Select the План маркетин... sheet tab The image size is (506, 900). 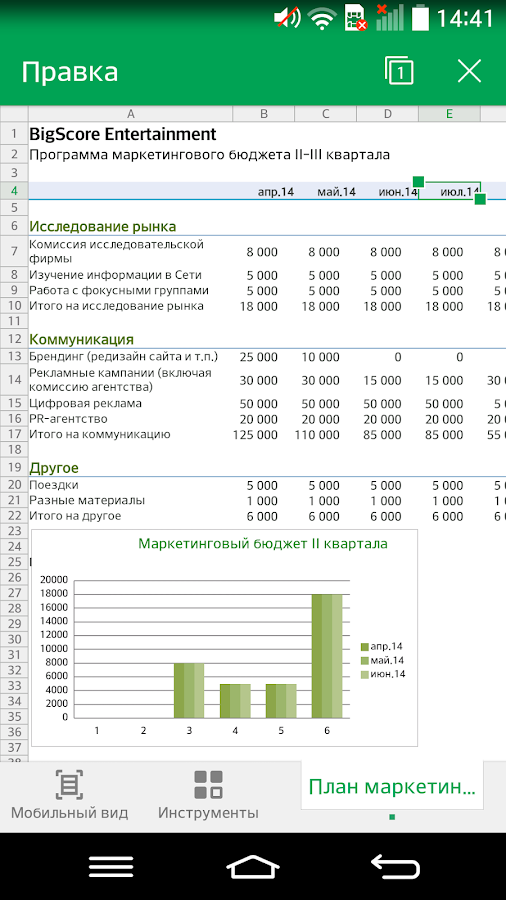tap(392, 786)
